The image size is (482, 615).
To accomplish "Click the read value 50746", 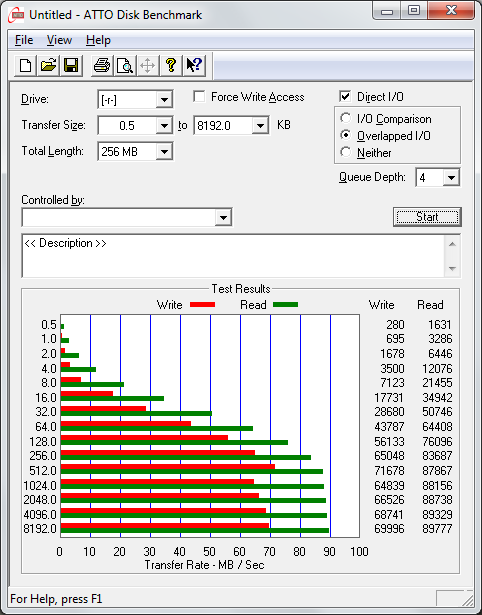I will [437, 411].
